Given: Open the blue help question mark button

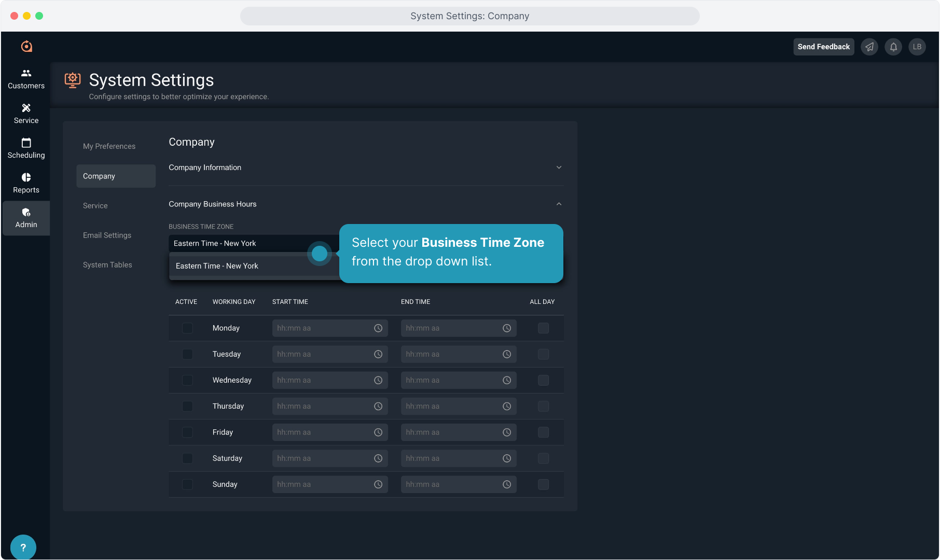Looking at the screenshot, I should [x=23, y=547].
